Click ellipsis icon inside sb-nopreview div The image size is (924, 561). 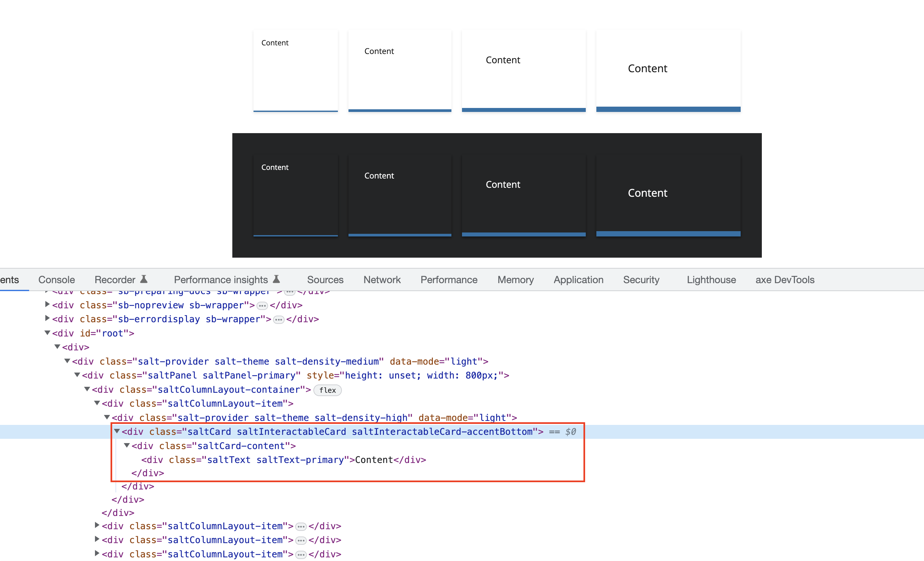point(262,305)
